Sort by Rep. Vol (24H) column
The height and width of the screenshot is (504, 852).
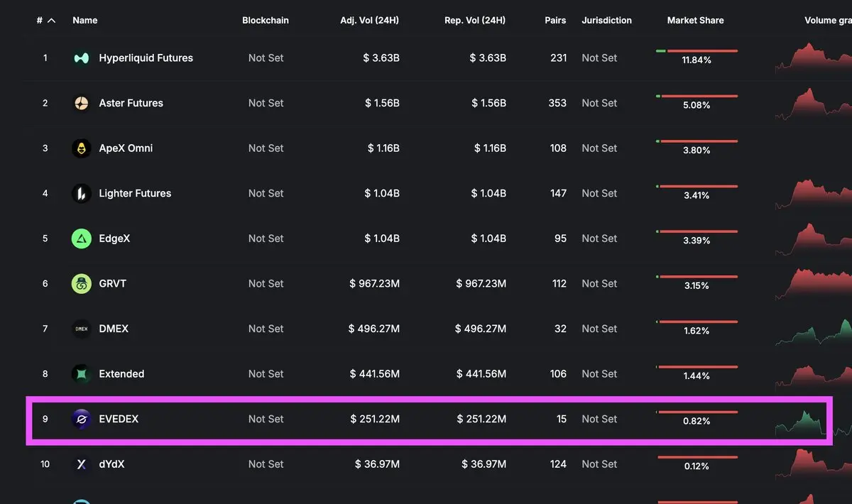click(x=475, y=21)
